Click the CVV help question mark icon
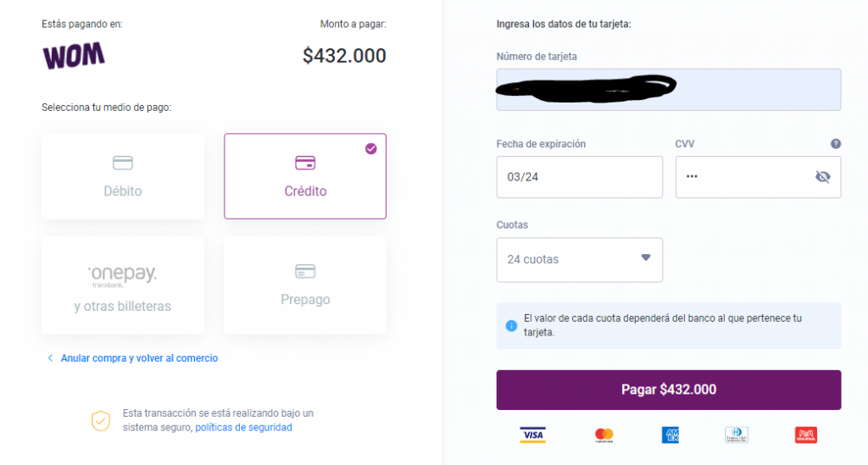This screenshot has width=868, height=465. [835, 144]
